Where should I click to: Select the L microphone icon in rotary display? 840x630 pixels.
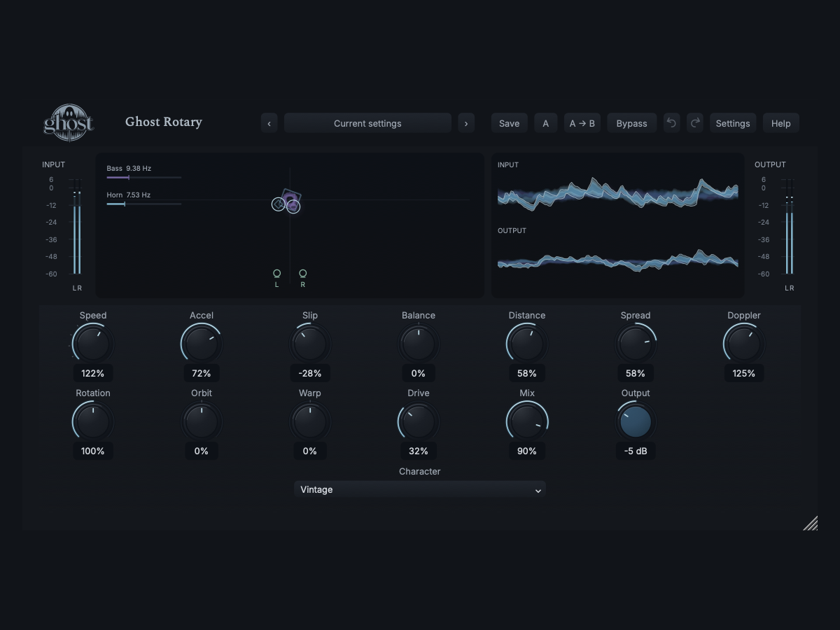(276, 274)
